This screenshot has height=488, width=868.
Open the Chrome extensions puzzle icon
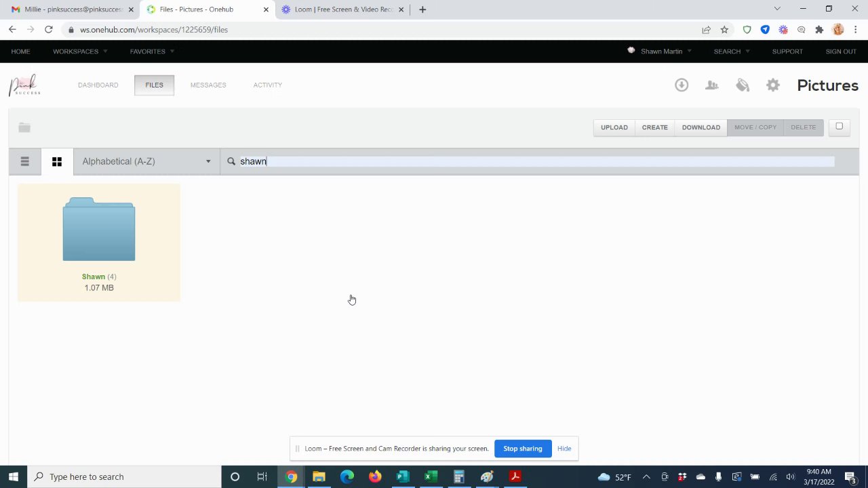819,30
